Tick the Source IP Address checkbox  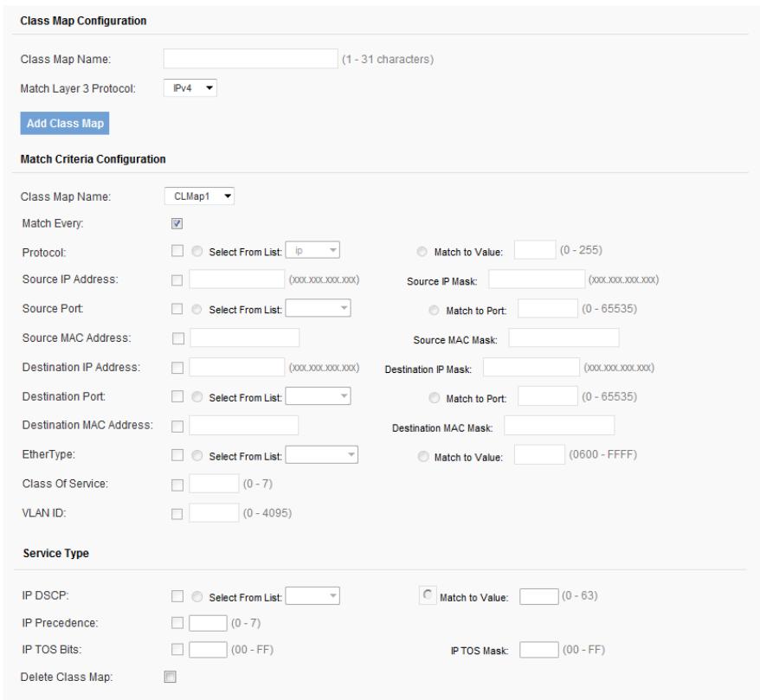(x=177, y=280)
